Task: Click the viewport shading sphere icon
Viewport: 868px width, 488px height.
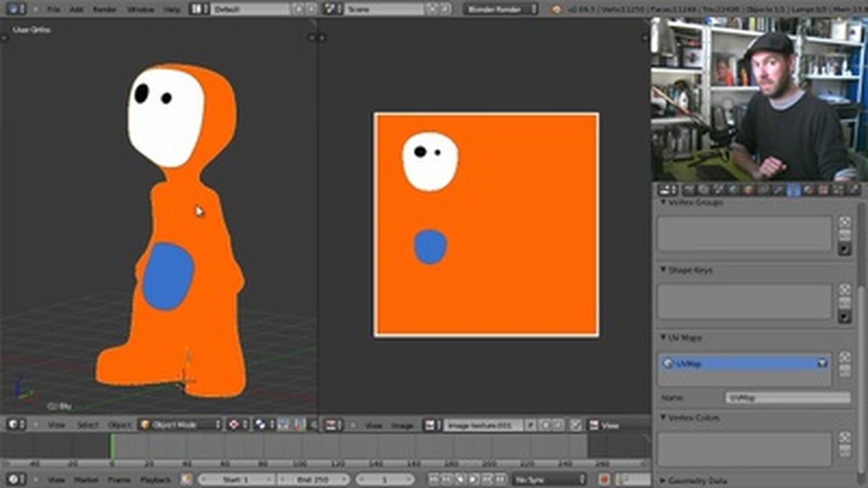Action: (234, 425)
